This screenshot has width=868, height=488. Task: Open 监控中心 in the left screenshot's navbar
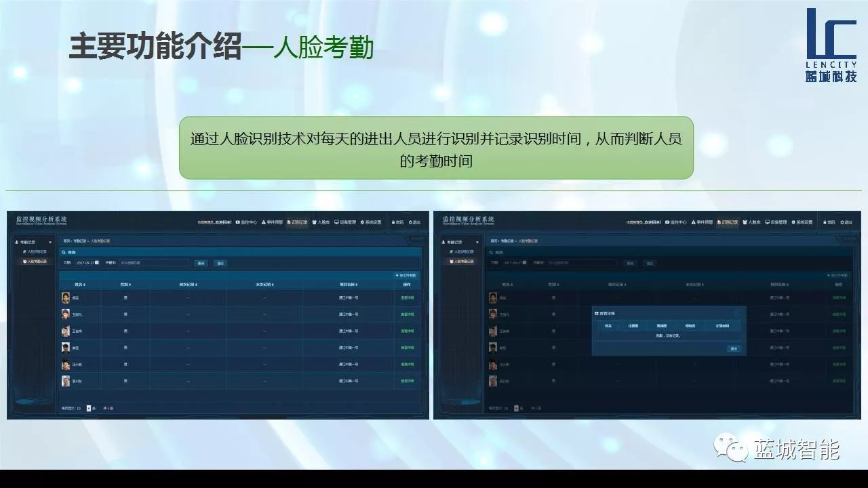(x=247, y=222)
